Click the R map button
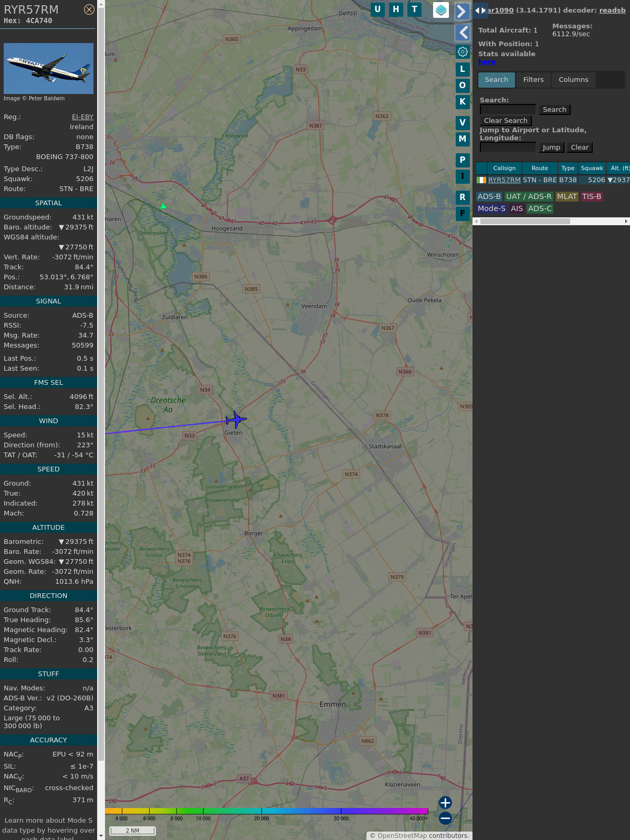 pyautogui.click(x=463, y=197)
